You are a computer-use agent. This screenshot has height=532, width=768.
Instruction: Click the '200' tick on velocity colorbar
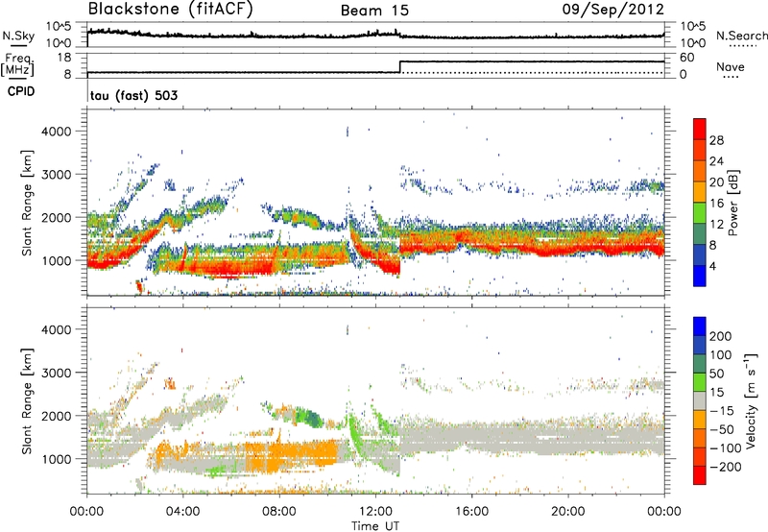[x=721, y=336]
